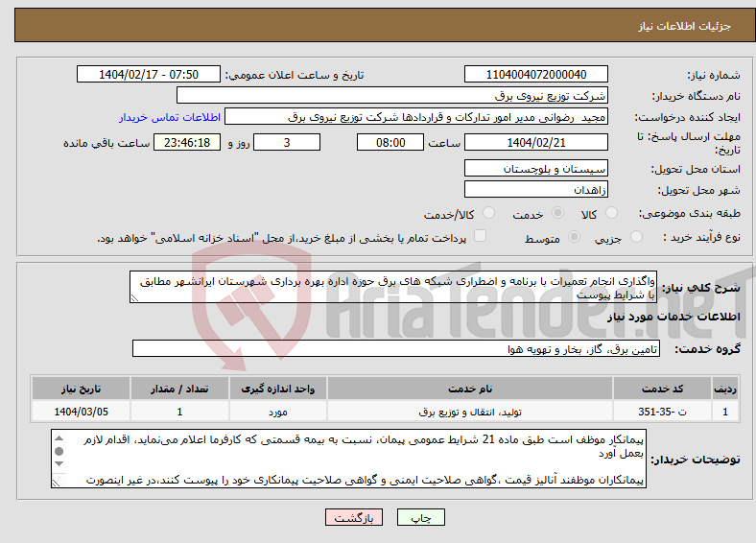Click the resize handle of buyer notes textarea
Screen dimensions: 756x543
click(x=56, y=484)
